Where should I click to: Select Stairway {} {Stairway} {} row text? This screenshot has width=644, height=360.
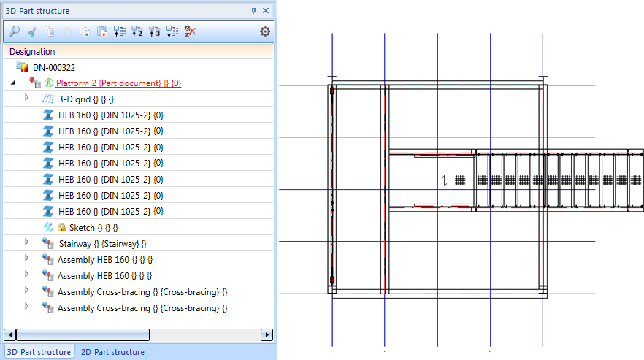(103, 243)
